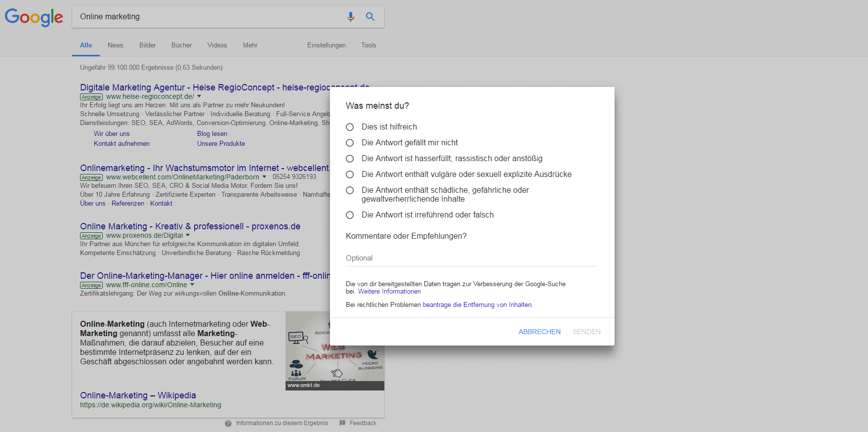
Task: Choose 'schädliche, gefährliche oder gewaltverherrlichende Inhalte' option
Action: (x=350, y=190)
